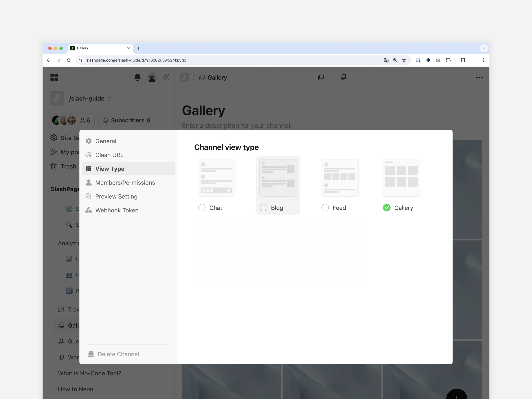Click the Blog layout preview thumbnail
Image resolution: width=532 pixels, height=399 pixels.
(278, 178)
